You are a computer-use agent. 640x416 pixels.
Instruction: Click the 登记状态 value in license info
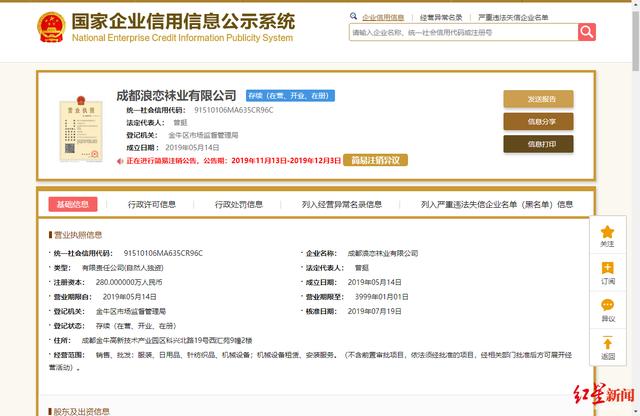tap(136, 326)
